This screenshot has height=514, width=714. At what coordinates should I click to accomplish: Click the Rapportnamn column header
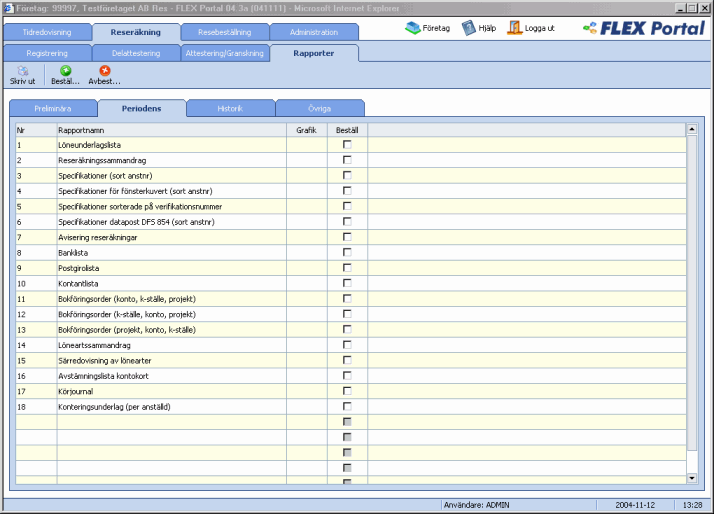click(82, 130)
